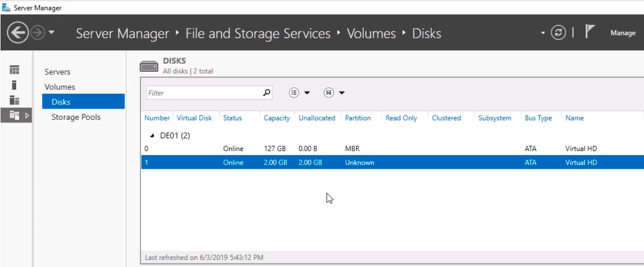
Task: Select File and Storage Services sidebar icon
Action: (x=15, y=115)
